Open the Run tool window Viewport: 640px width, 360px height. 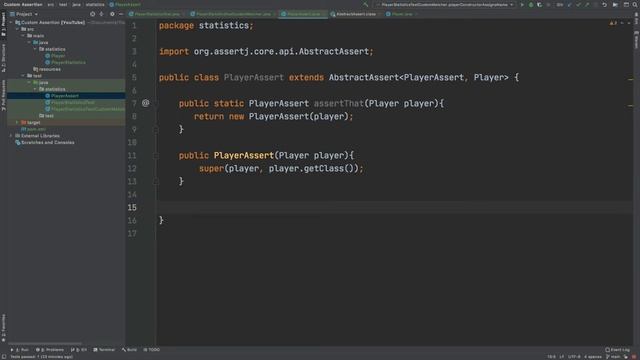click(19, 350)
